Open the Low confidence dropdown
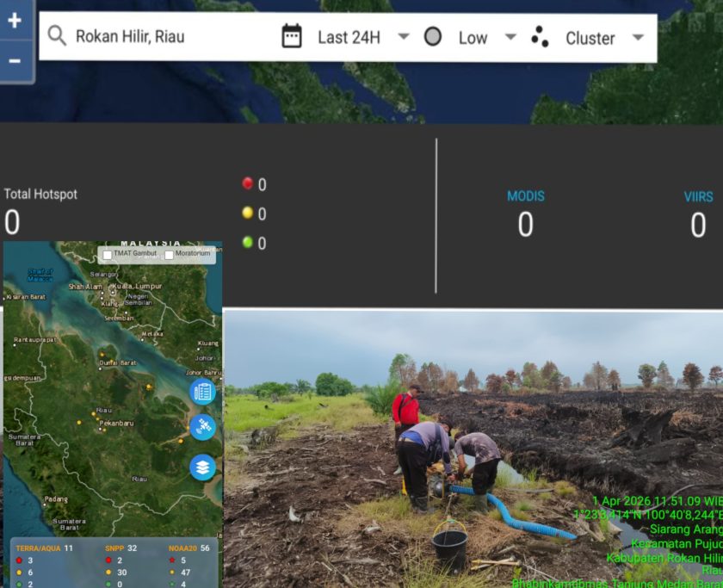The height and width of the screenshot is (588, 723). 510,37
